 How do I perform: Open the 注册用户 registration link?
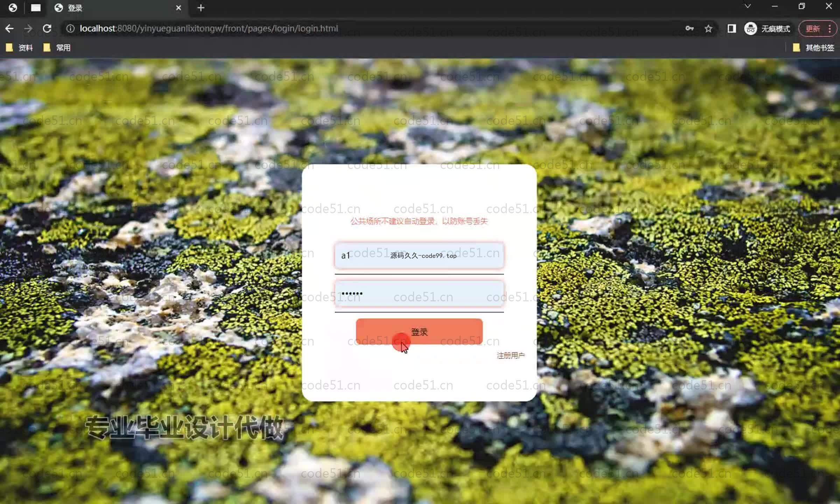(511, 356)
